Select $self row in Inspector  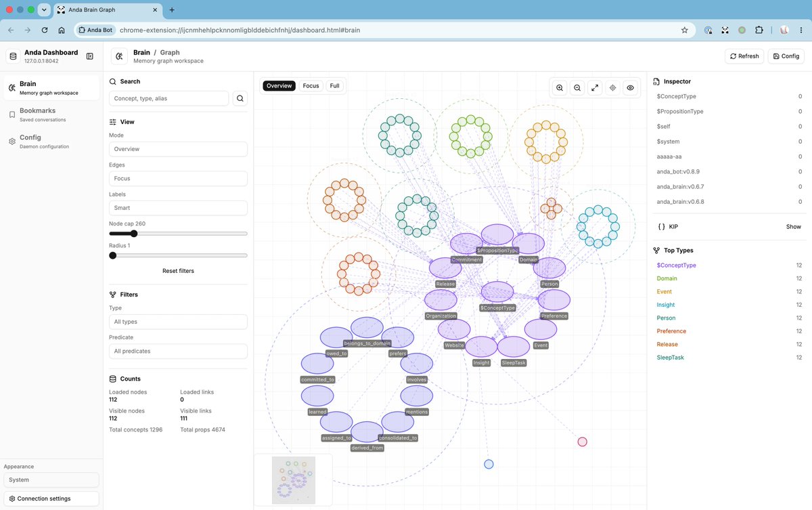point(729,127)
